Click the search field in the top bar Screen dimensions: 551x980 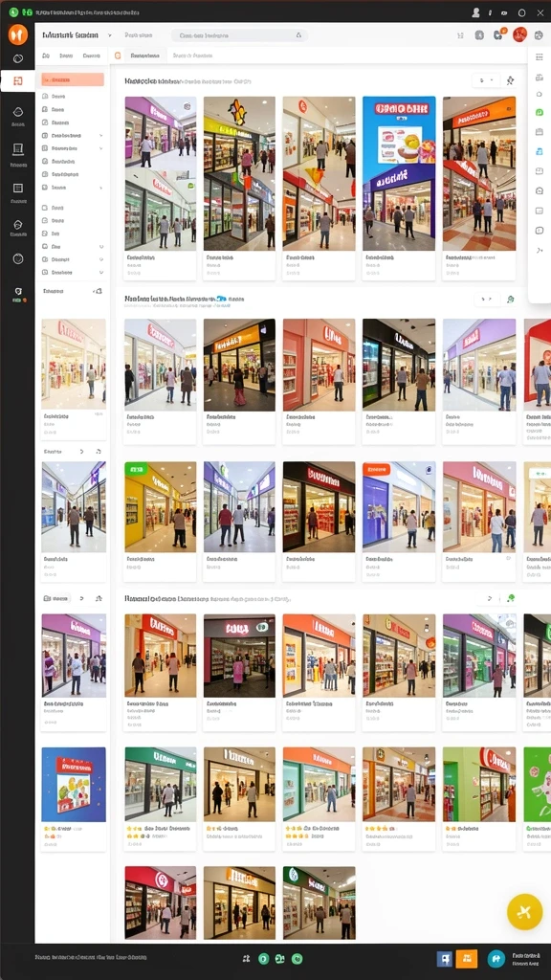click(x=239, y=36)
